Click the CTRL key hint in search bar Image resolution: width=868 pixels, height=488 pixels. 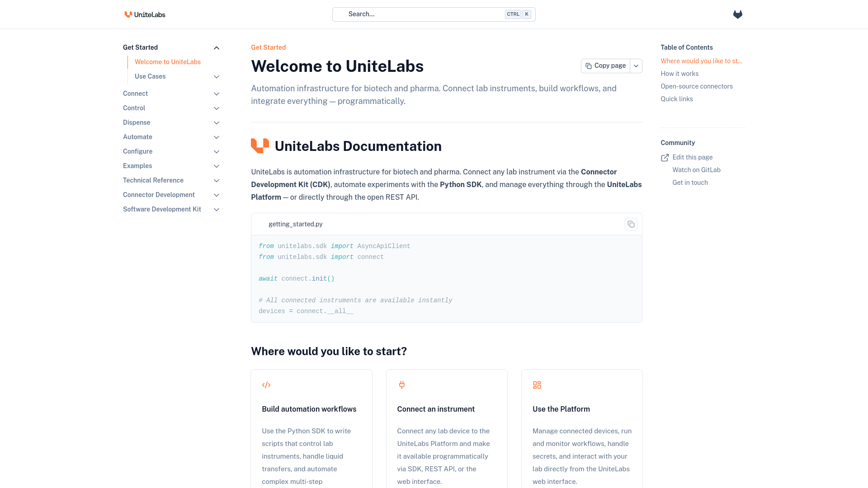point(513,14)
